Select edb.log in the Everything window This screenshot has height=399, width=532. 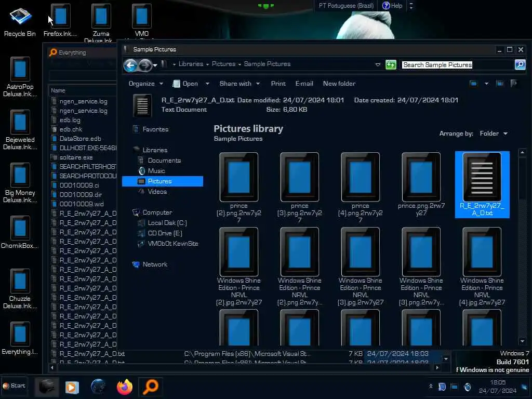tap(70, 120)
